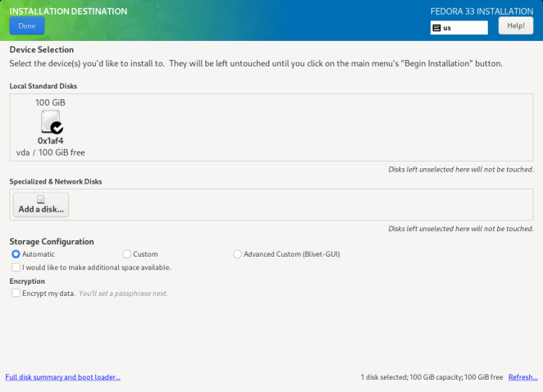
Task: Click the checkmark badge on the disk
Action: (x=57, y=128)
